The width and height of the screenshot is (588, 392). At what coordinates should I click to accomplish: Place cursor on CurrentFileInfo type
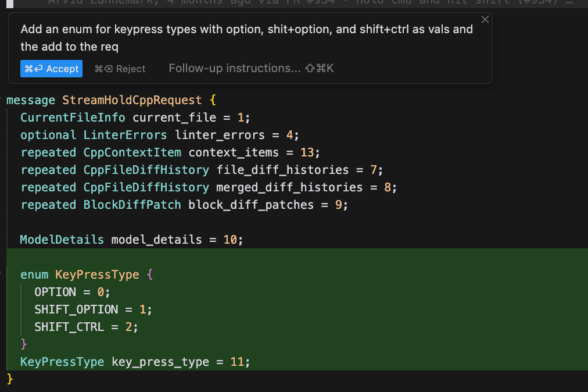coord(73,117)
